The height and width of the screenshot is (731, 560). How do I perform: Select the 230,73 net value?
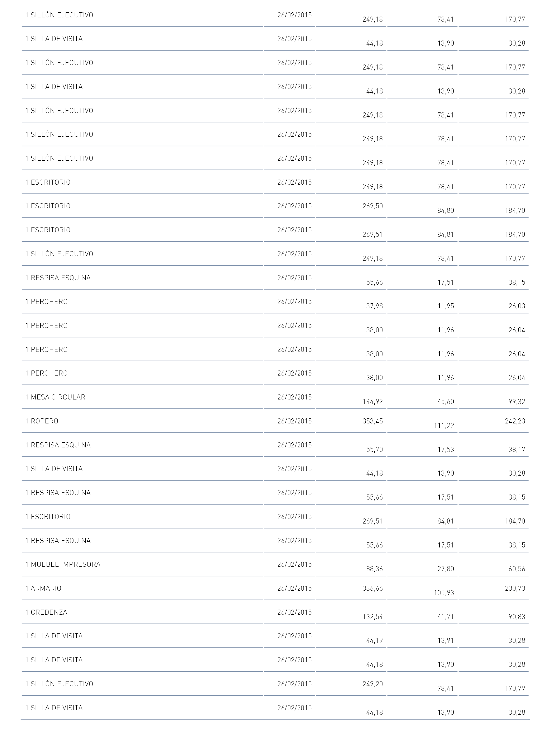(515, 588)
